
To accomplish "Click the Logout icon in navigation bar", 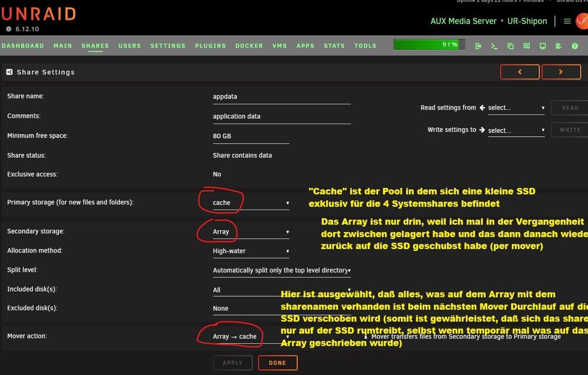I will point(478,46).
